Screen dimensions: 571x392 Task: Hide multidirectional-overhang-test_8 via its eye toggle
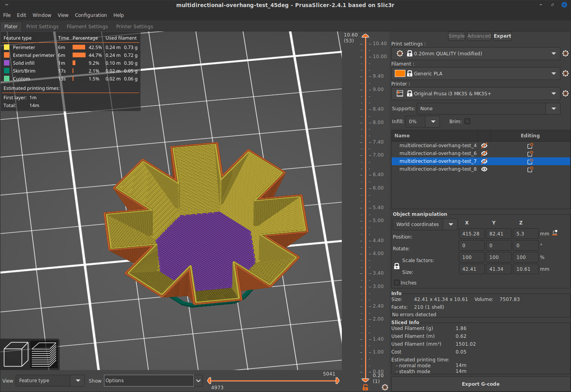484,169
